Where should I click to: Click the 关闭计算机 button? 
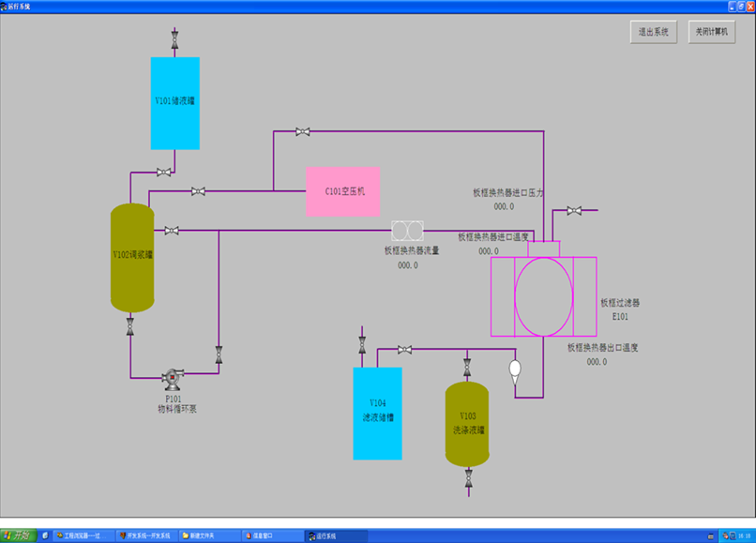coord(711,32)
